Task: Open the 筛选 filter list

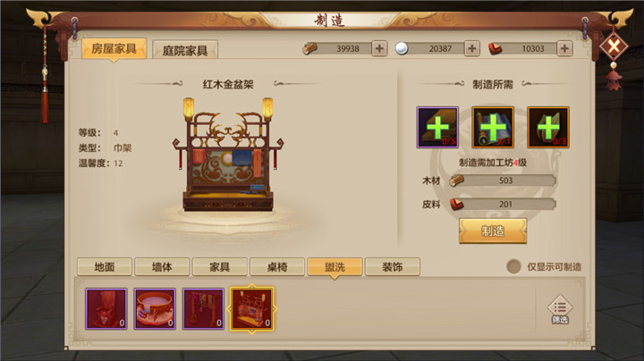Action: pyautogui.click(x=560, y=310)
